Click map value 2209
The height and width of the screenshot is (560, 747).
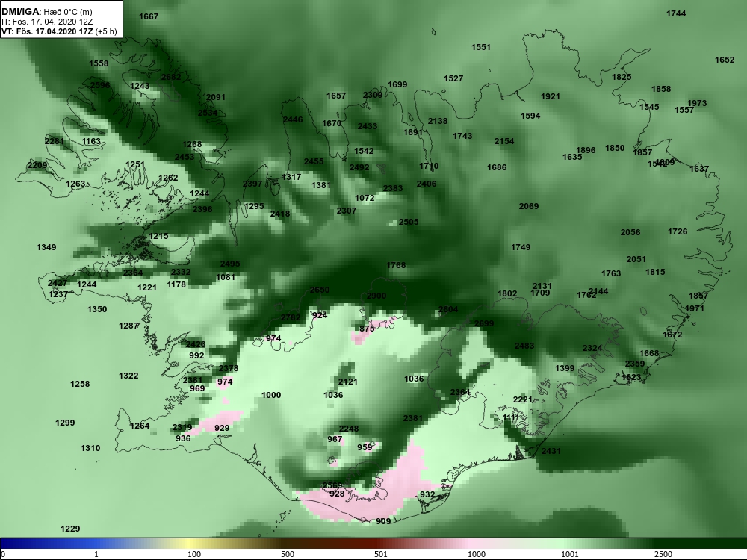(37, 165)
